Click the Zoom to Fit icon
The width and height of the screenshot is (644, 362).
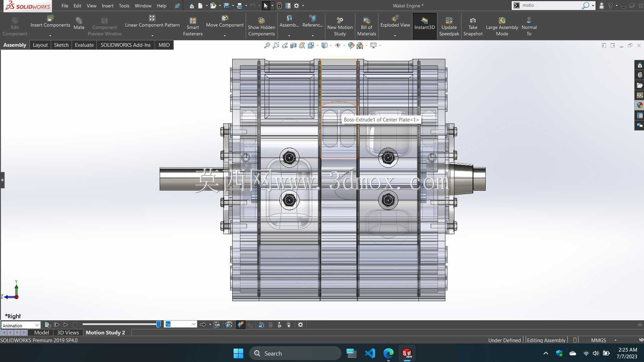267,45
